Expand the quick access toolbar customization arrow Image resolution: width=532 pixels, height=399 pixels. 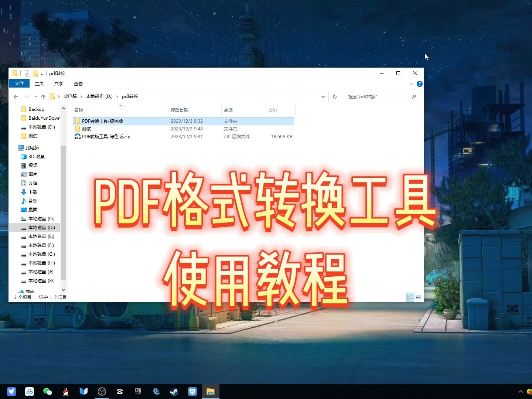pos(42,74)
